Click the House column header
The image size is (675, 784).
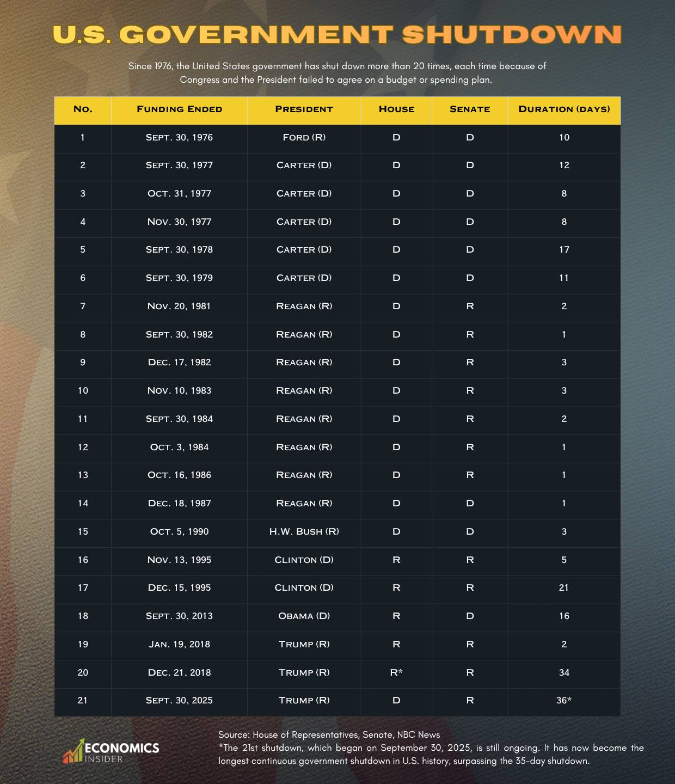pyautogui.click(x=396, y=109)
